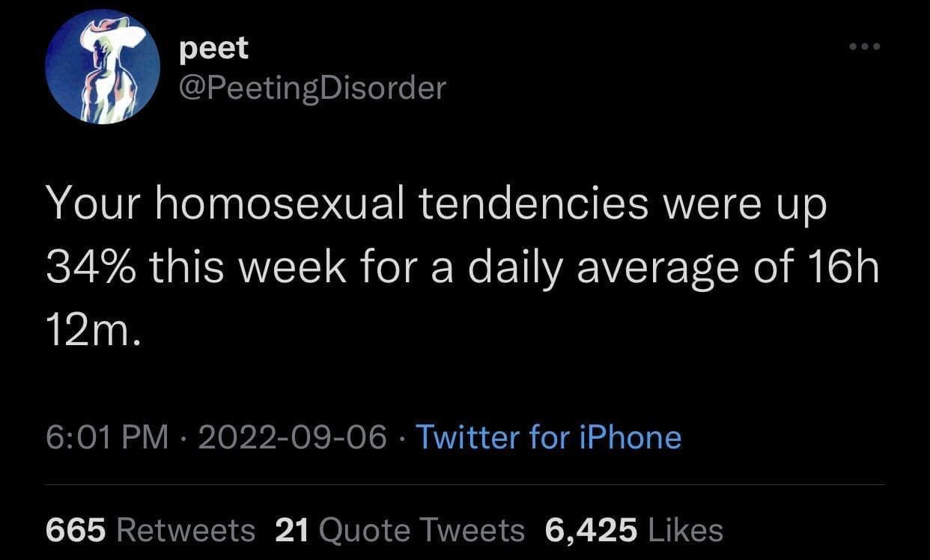This screenshot has height=560, width=930.
Task: Click the peet profile avatar picture
Action: 103,67
